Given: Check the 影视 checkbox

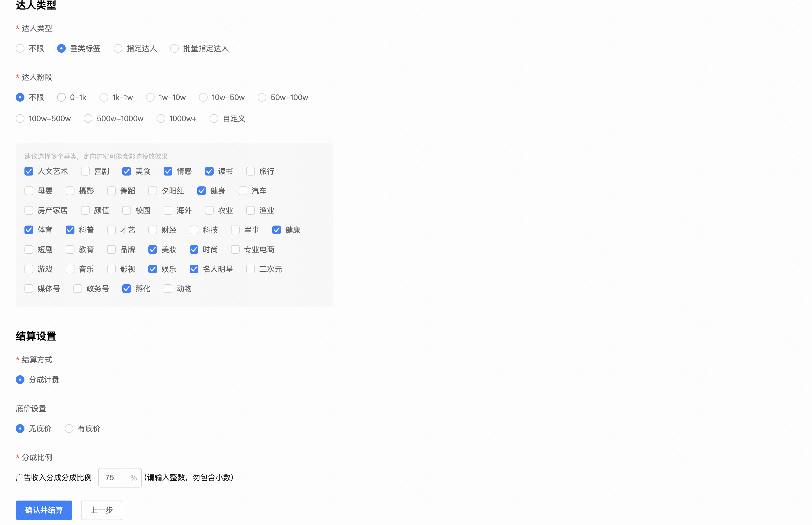Looking at the screenshot, I should pyautogui.click(x=111, y=269).
